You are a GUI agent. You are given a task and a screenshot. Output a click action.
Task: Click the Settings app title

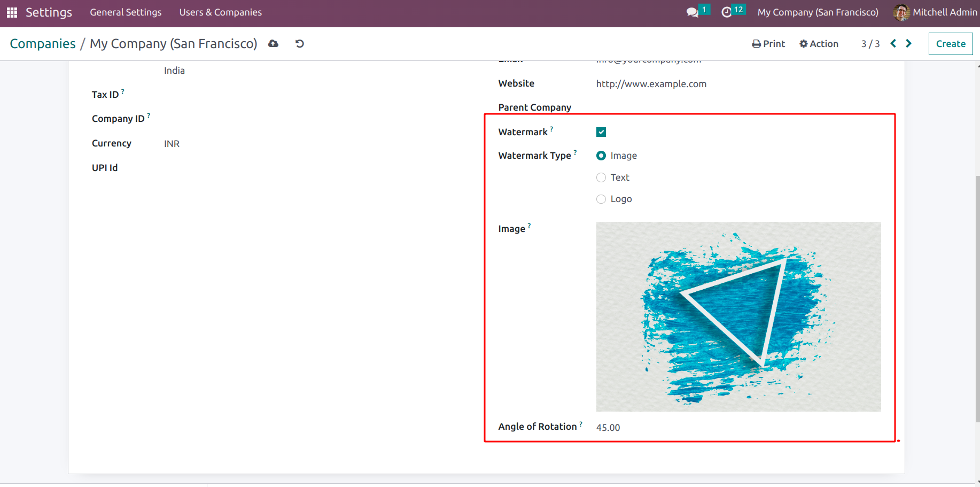click(x=49, y=12)
